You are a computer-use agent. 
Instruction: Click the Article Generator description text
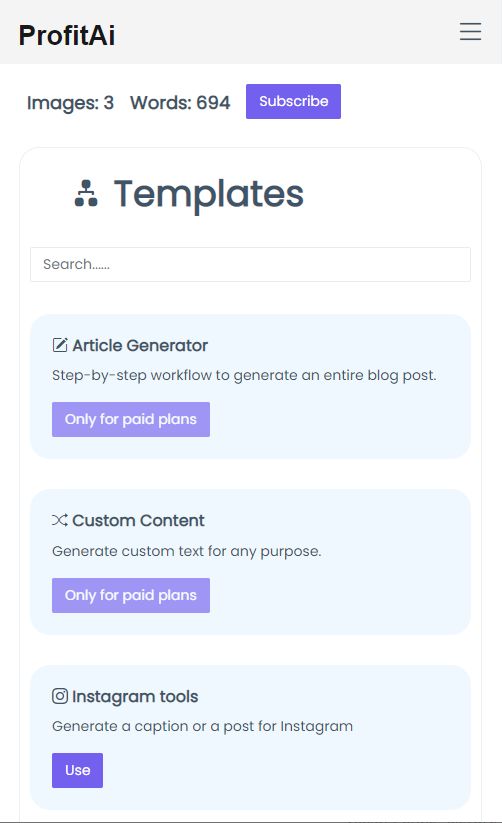click(244, 376)
